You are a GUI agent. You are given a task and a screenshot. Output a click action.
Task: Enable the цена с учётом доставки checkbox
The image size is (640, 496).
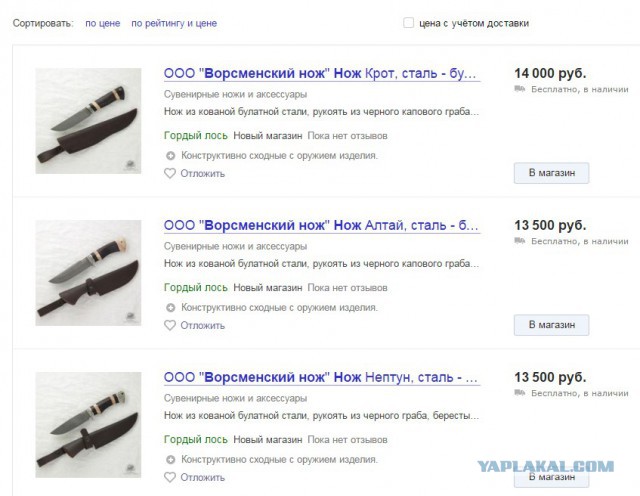tap(408, 23)
